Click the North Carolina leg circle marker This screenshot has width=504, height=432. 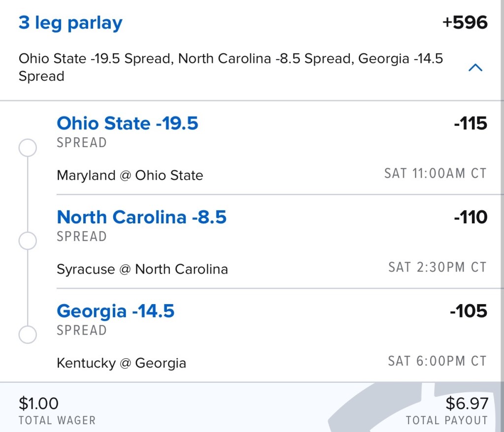[28, 241]
